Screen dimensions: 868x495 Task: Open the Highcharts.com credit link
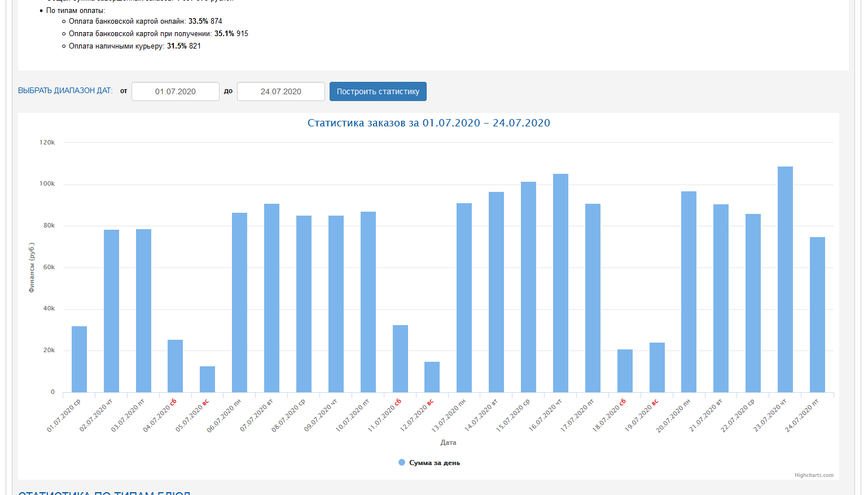pyautogui.click(x=813, y=475)
